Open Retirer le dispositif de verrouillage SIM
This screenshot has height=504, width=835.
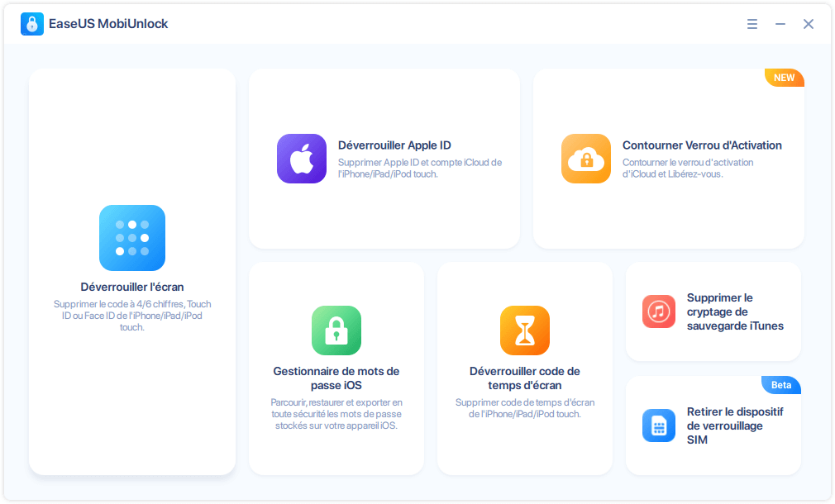[x=713, y=426]
